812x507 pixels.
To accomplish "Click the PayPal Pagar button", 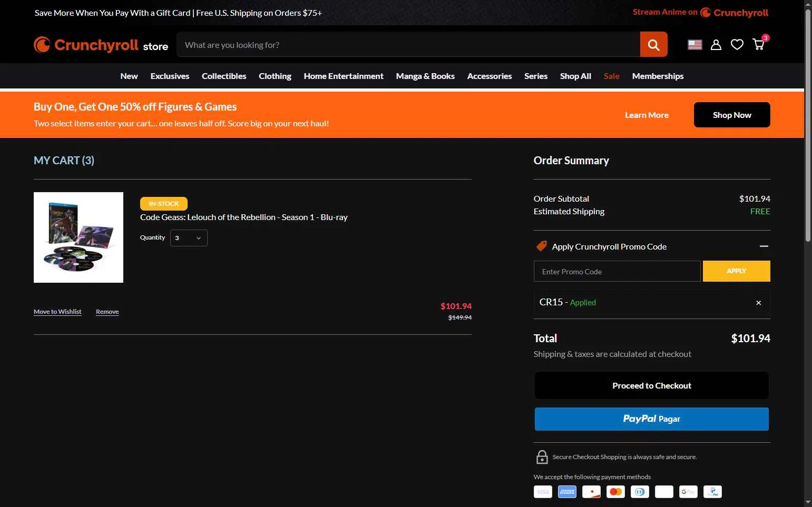I will coord(652,419).
